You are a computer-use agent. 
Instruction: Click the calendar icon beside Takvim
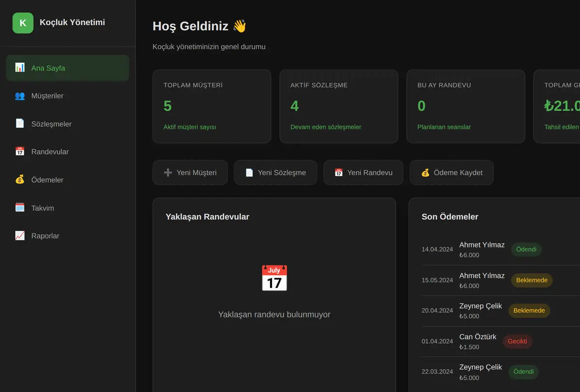pyautogui.click(x=20, y=208)
